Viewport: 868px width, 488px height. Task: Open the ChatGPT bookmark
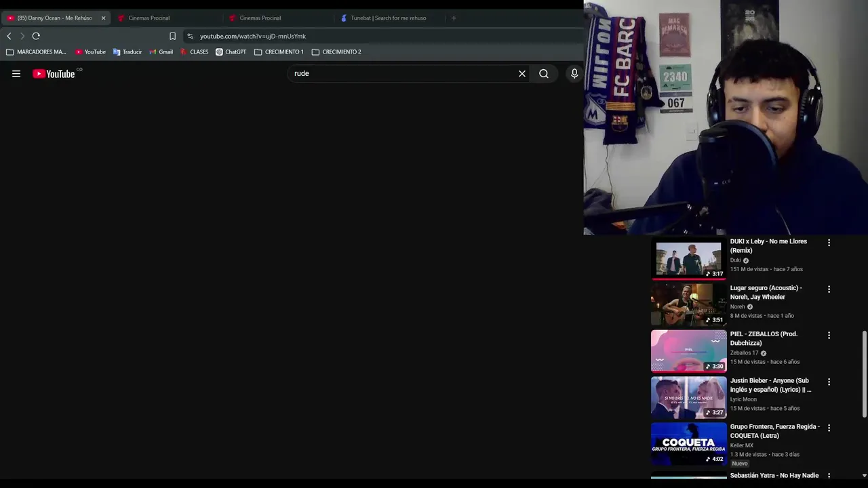tap(231, 52)
